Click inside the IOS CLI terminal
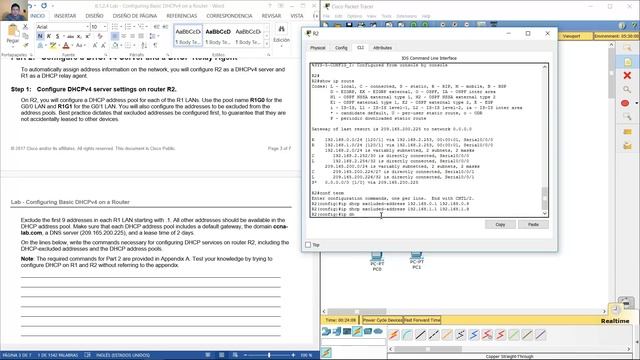The image size is (640, 360). pos(426,140)
